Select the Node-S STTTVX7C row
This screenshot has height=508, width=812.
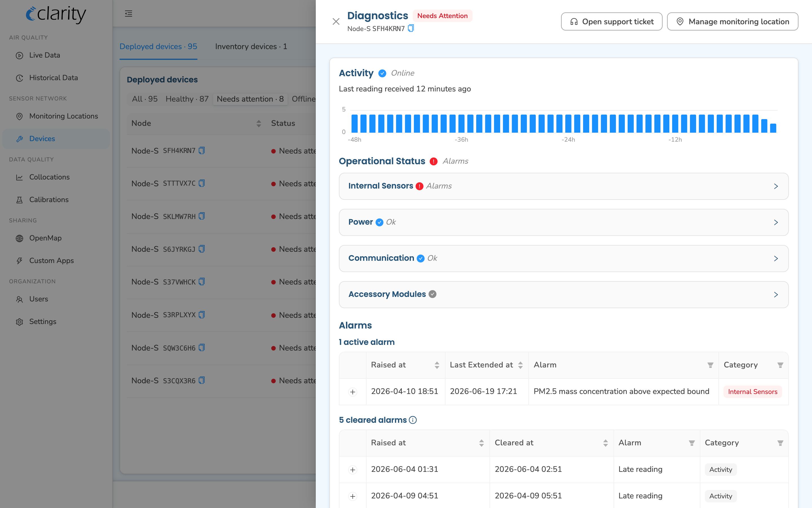tap(221, 183)
